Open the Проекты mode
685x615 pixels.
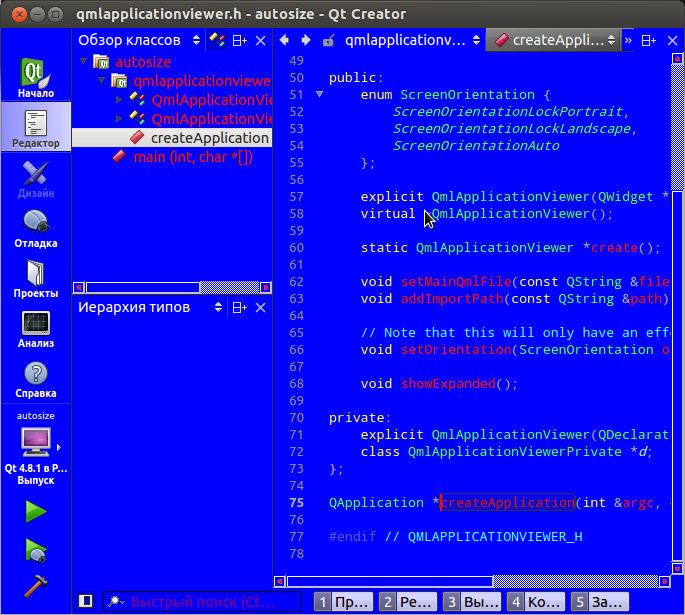(x=36, y=278)
